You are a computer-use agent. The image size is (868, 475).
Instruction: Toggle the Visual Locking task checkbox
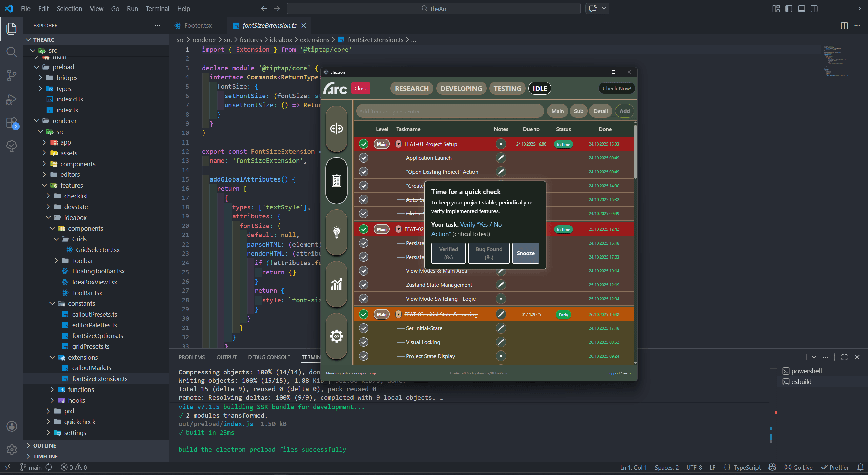click(x=364, y=342)
